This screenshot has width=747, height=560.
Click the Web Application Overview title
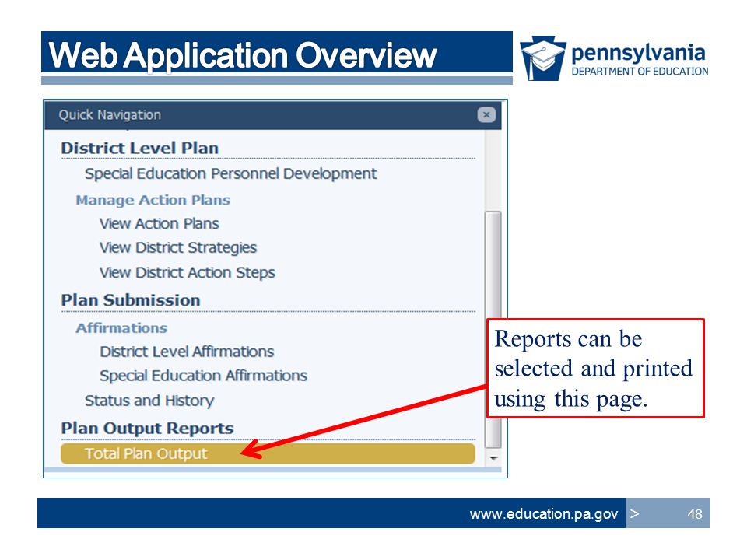pos(242,55)
